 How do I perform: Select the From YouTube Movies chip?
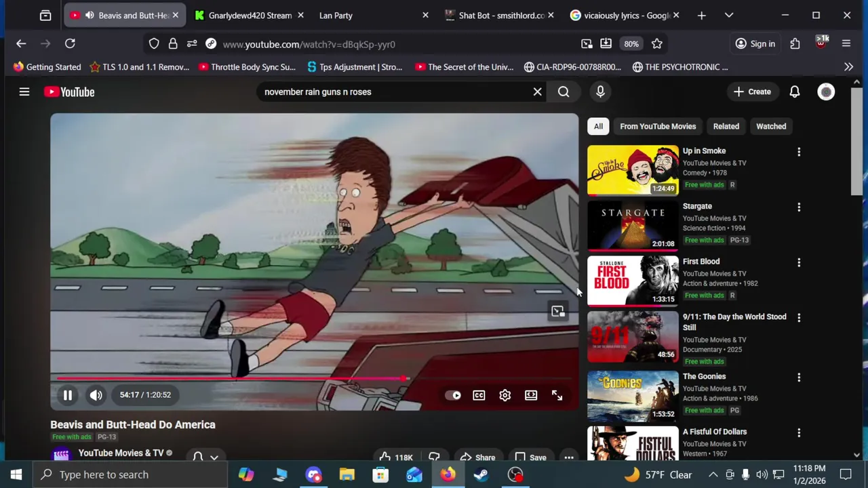[658, 126]
